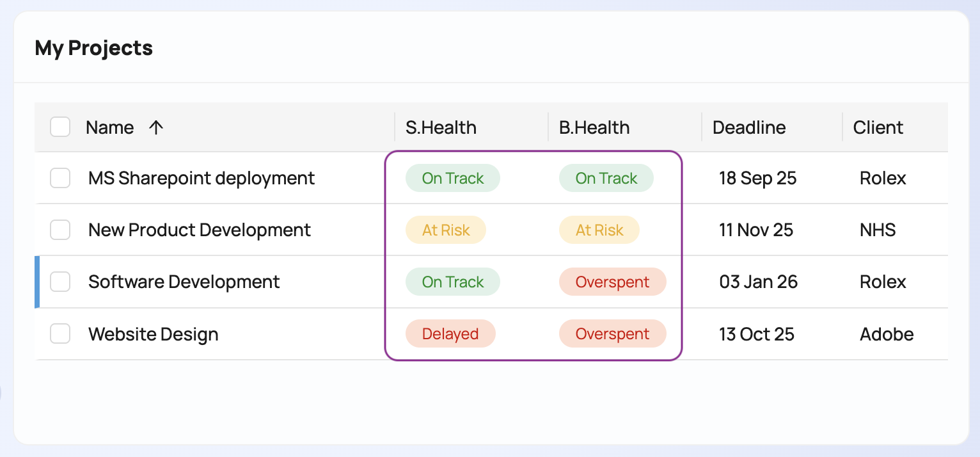
Task: Tick the Software Development row checkbox
Action: pos(60,282)
